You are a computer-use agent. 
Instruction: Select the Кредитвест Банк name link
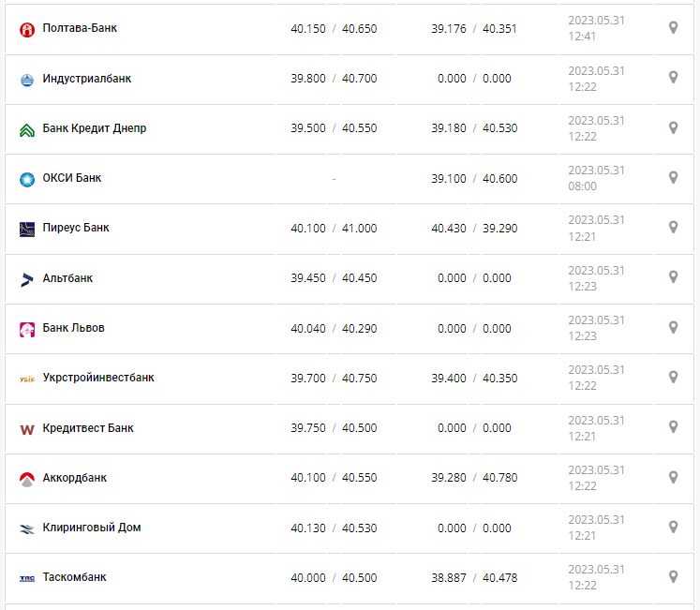[x=88, y=428]
